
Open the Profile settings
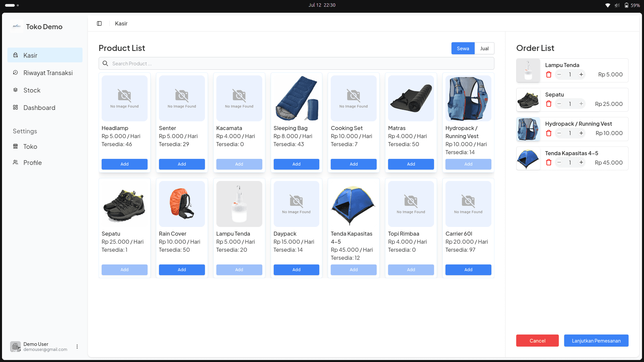pos(32,163)
